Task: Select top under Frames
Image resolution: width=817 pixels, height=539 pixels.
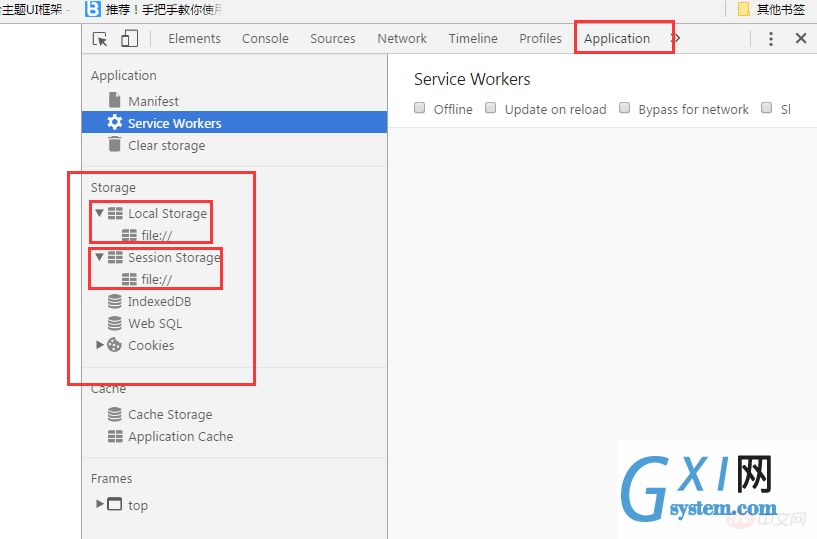Action: coord(138,506)
